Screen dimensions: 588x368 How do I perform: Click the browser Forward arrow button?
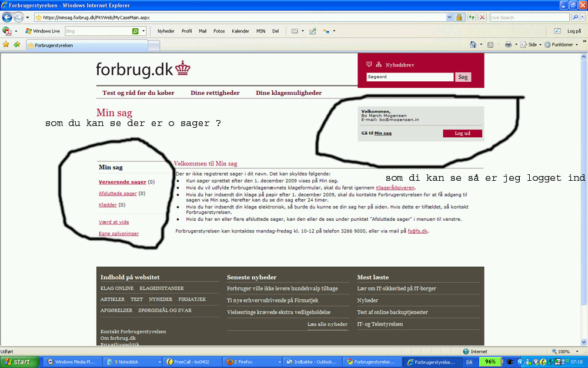18,17
